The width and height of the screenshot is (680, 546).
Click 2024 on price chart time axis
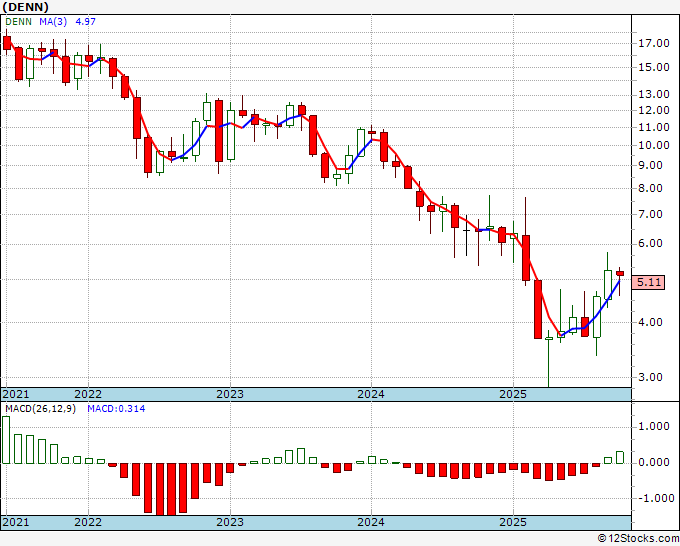pos(371,394)
